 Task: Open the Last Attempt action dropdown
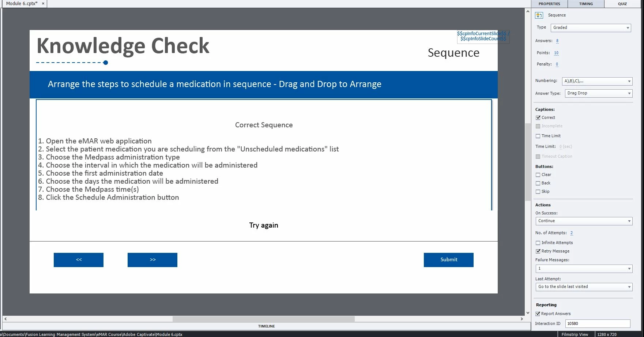pyautogui.click(x=584, y=287)
